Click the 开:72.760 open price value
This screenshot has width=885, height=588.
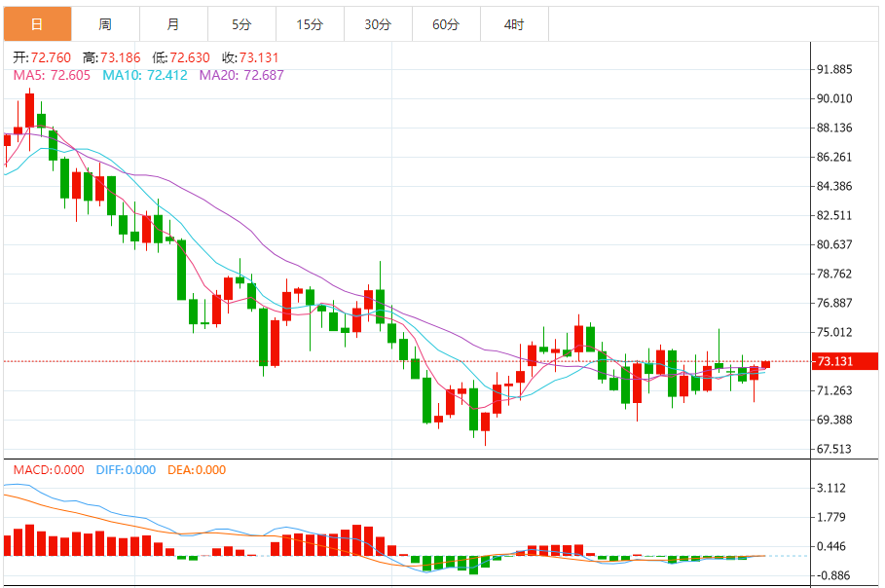click(42, 57)
